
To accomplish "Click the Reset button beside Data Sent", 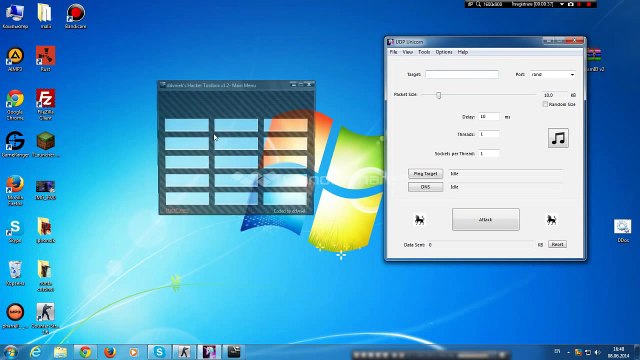I will [557, 244].
